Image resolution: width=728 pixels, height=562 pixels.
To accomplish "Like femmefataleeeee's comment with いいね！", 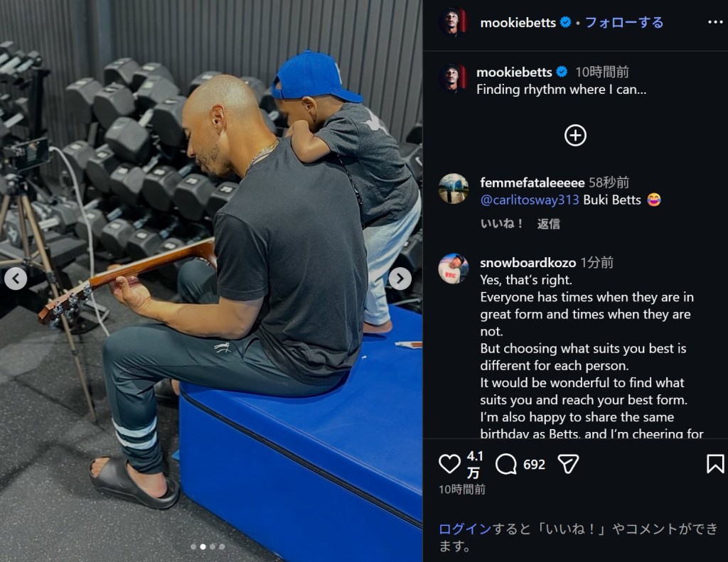I will coord(503,224).
